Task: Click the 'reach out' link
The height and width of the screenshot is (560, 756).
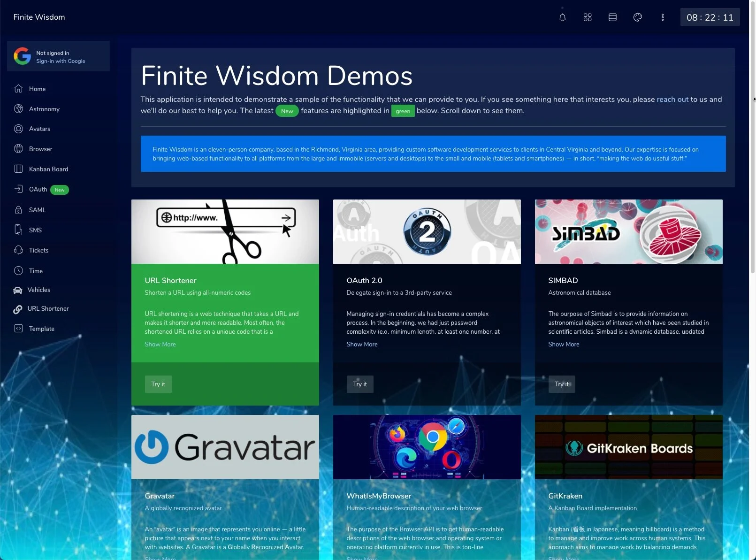Action: point(672,100)
